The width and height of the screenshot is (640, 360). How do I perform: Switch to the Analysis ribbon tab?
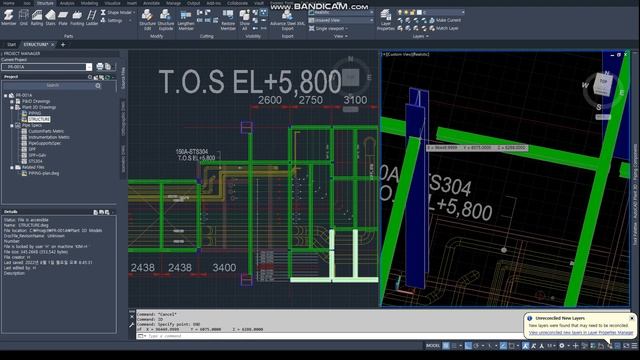pyautogui.click(x=67, y=3)
